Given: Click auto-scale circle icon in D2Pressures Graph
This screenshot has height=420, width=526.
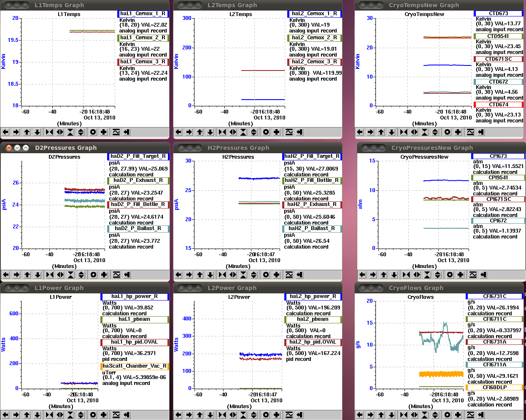Looking at the screenshot, I should [93, 275].
